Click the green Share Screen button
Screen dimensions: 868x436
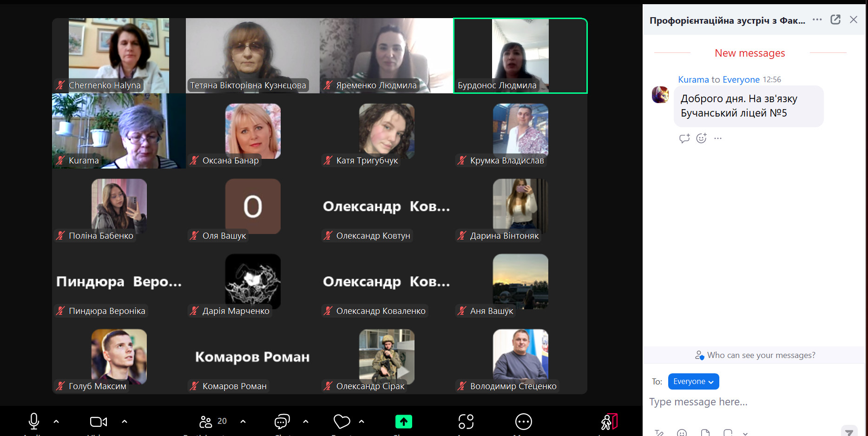pyautogui.click(x=404, y=422)
